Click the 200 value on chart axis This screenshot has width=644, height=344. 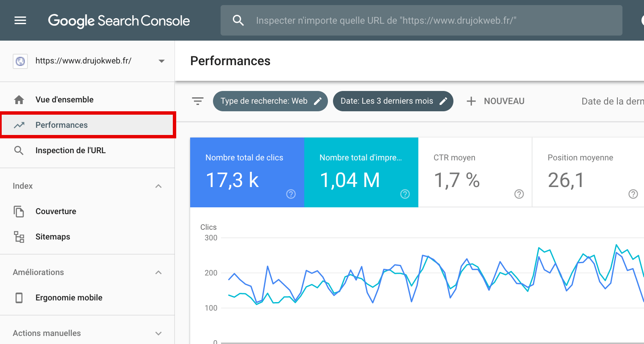[211, 273]
